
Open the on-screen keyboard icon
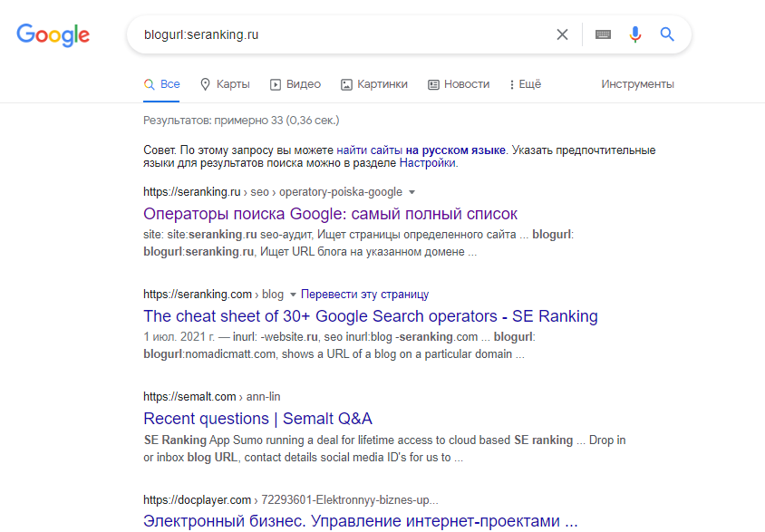pos(603,34)
